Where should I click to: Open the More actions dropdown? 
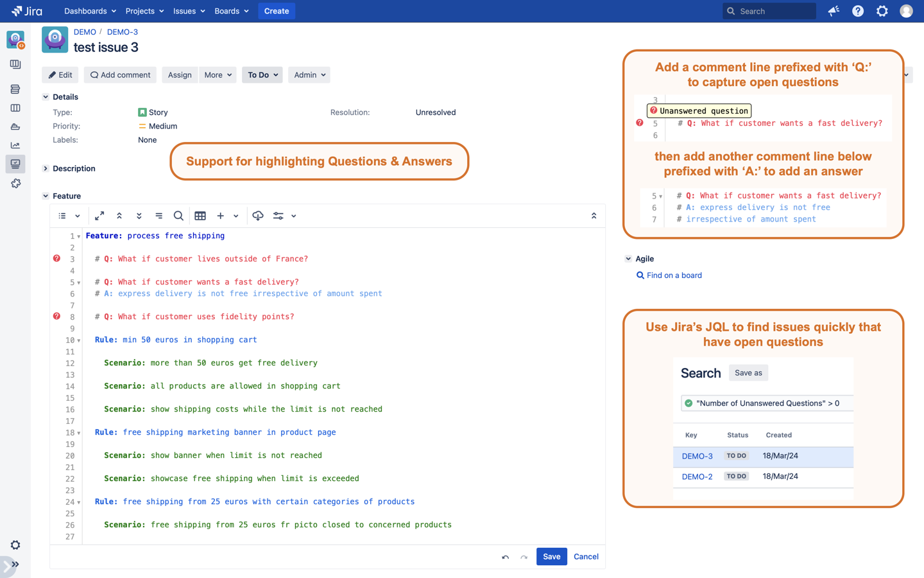point(218,75)
